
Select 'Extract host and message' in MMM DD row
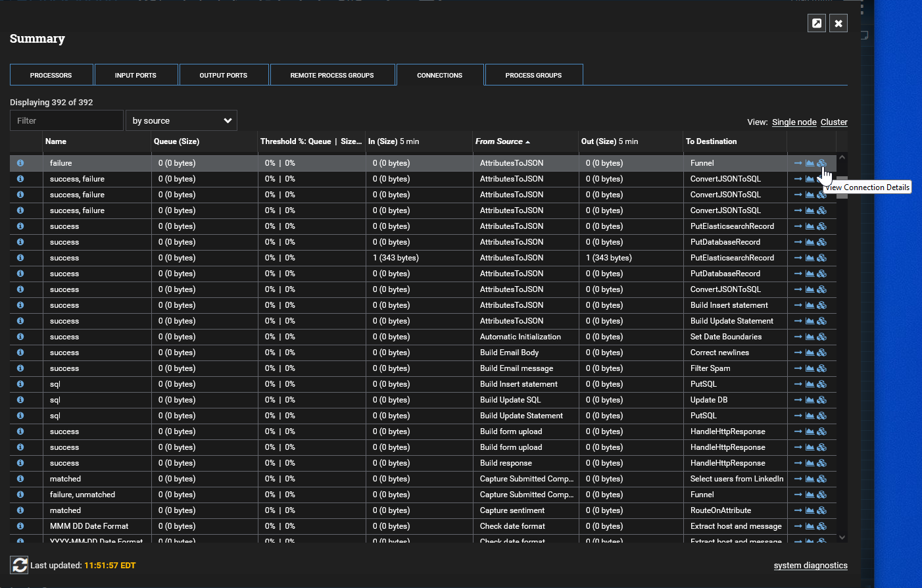coord(735,526)
